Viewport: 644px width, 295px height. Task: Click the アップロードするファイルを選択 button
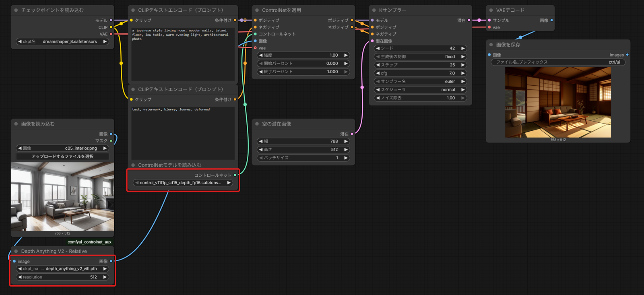62,157
